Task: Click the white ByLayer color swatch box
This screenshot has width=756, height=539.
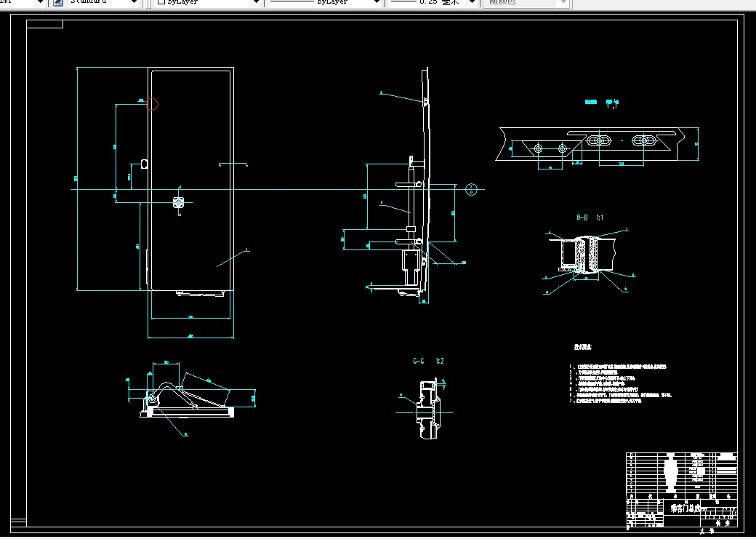Action: click(x=161, y=2)
